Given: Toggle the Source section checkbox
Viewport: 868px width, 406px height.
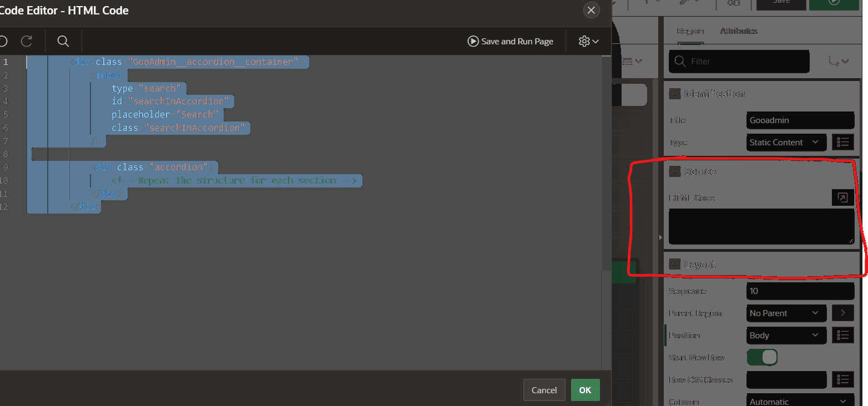Looking at the screenshot, I should pyautogui.click(x=675, y=171).
